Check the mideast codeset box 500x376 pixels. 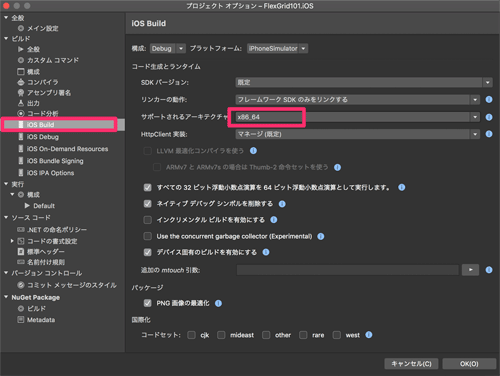pos(221,335)
